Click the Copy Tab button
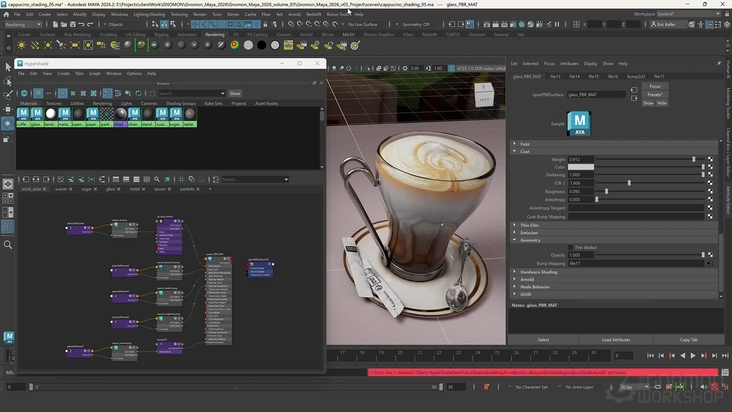 pyautogui.click(x=689, y=340)
